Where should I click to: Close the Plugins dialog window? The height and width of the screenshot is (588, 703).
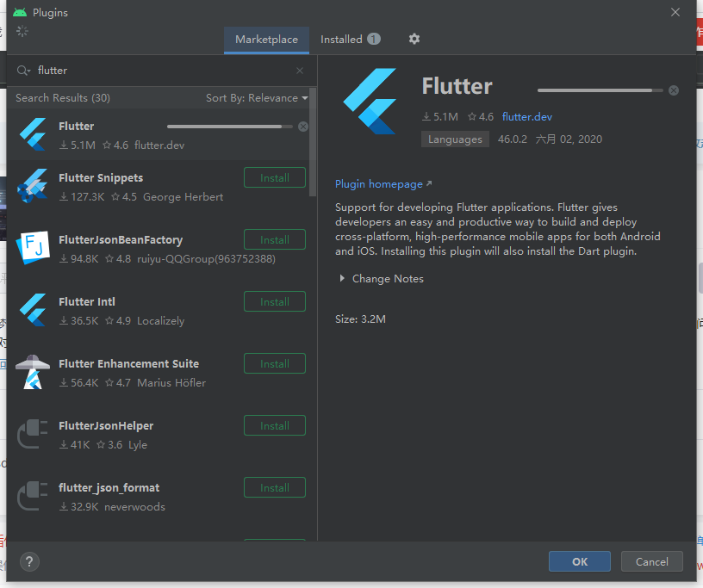(x=675, y=12)
